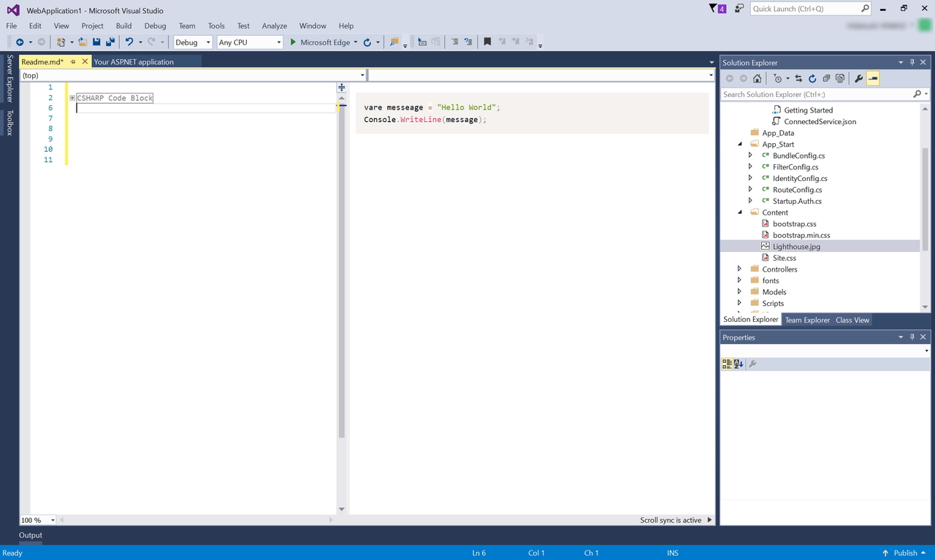The image size is (935, 560).
Task: Select ConnectedService.json in Solution Explorer
Action: click(x=820, y=122)
